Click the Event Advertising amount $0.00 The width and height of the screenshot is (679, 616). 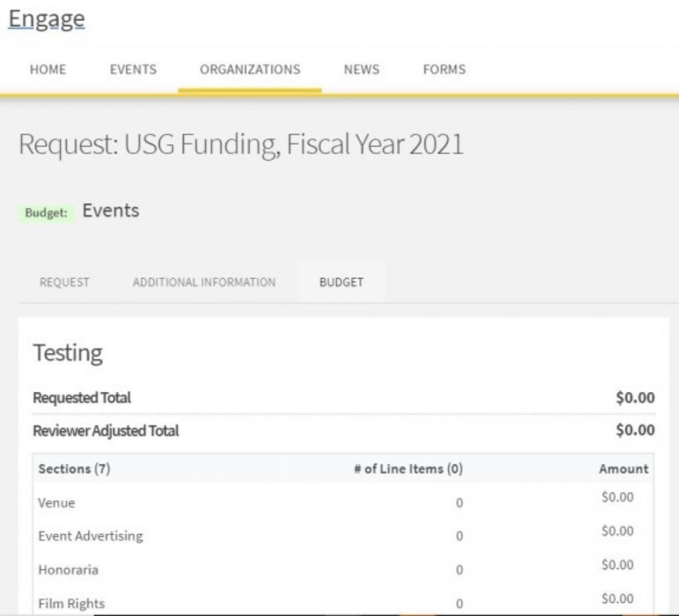pos(617,531)
